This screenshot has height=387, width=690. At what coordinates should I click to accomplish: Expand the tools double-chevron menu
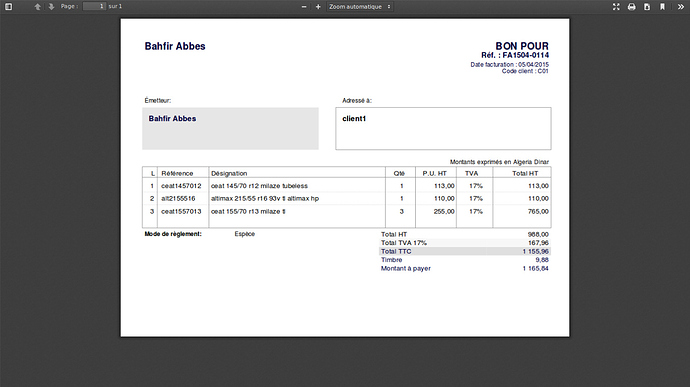pos(680,7)
